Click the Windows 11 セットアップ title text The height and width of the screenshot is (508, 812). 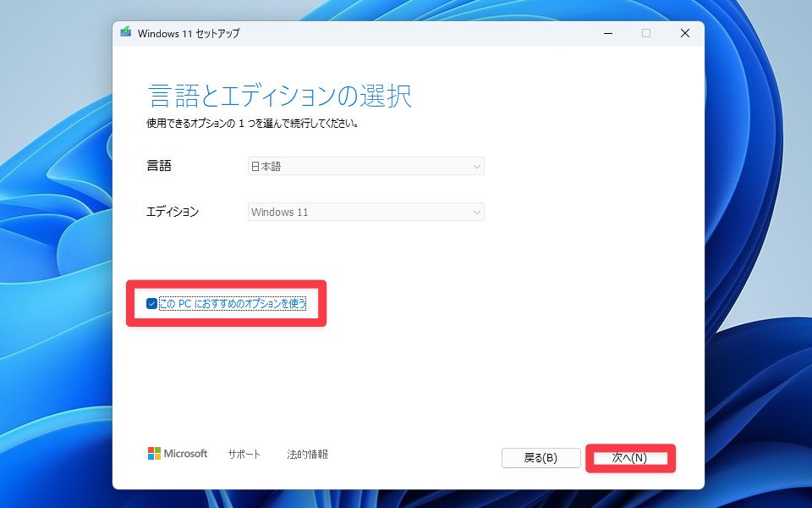188,33
